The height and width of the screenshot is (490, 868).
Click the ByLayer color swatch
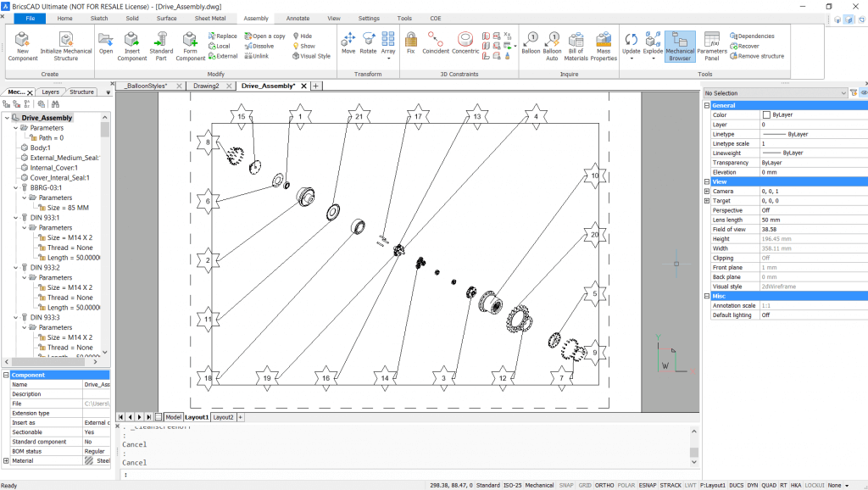click(766, 114)
